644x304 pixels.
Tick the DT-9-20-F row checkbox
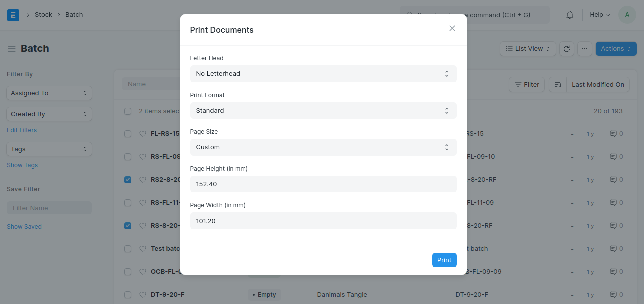pos(128,295)
